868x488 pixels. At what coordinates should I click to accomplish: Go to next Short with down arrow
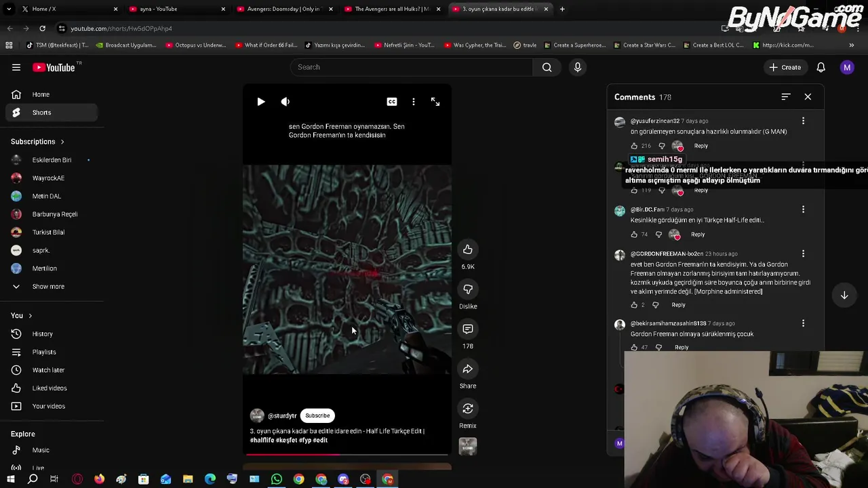[x=844, y=296]
